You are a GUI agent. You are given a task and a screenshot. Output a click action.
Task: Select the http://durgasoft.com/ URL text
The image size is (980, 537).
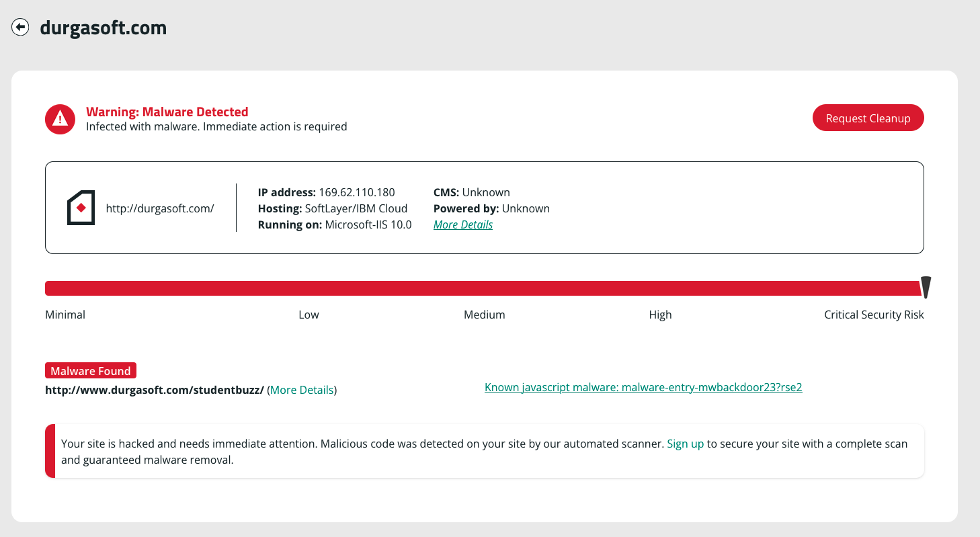[x=160, y=208]
